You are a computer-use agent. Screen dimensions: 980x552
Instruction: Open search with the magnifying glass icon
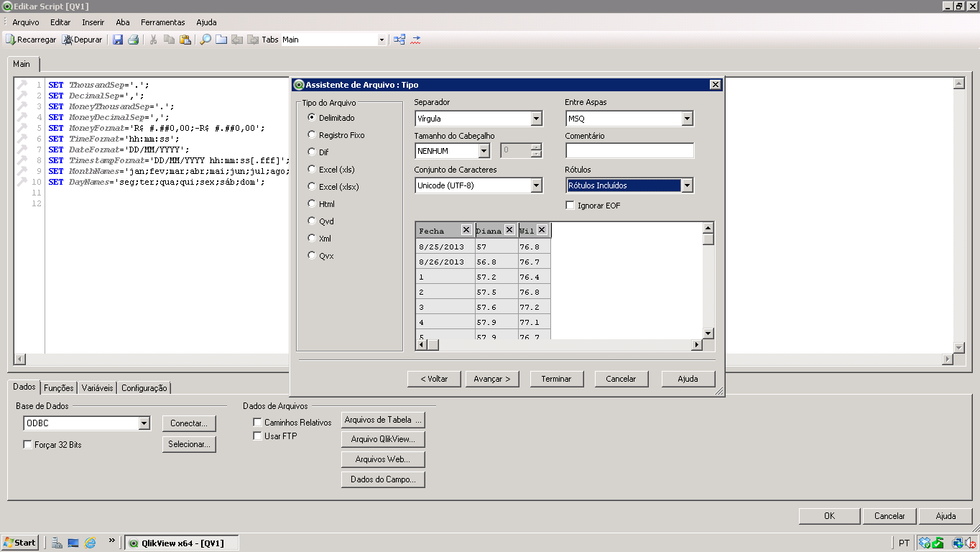(205, 40)
